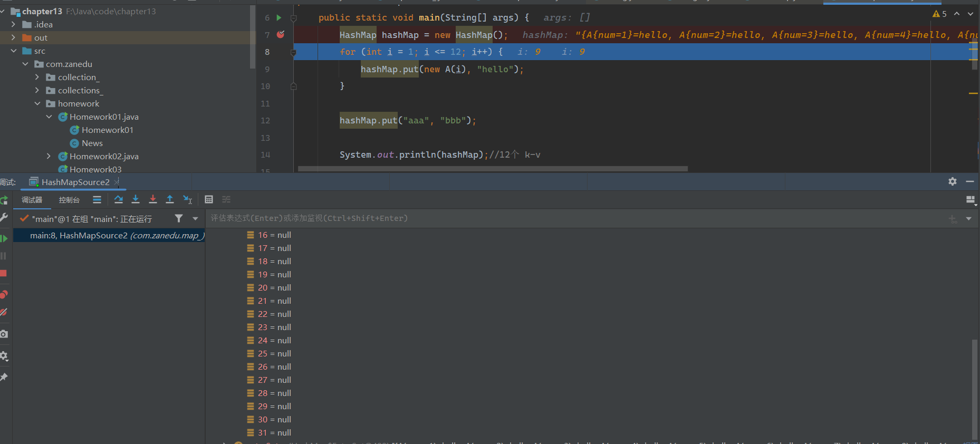This screenshot has width=980, height=444.
Task: Collapse the com.zanedu package
Action: click(25, 64)
